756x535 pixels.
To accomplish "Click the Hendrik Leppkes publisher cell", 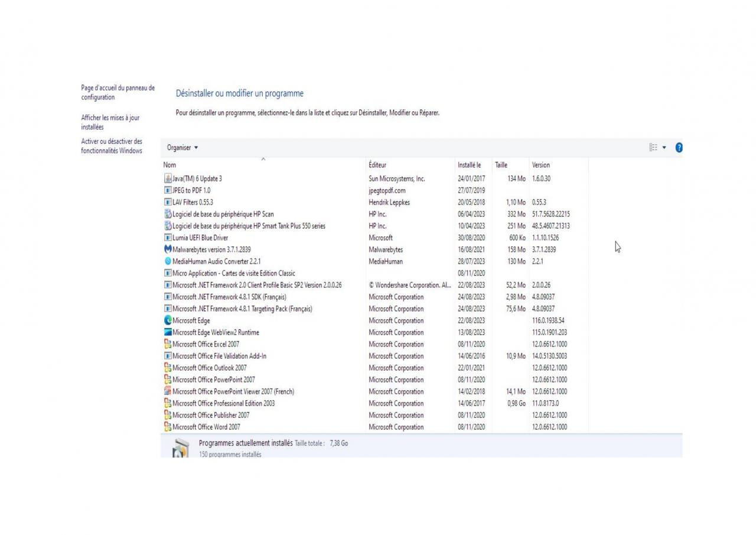I will pyautogui.click(x=389, y=202).
